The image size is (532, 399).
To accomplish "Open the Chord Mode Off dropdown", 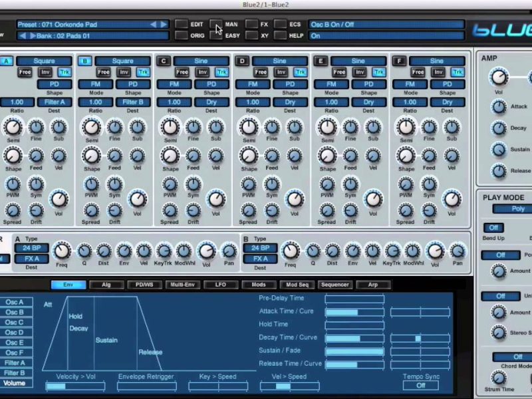I will tap(512, 357).
